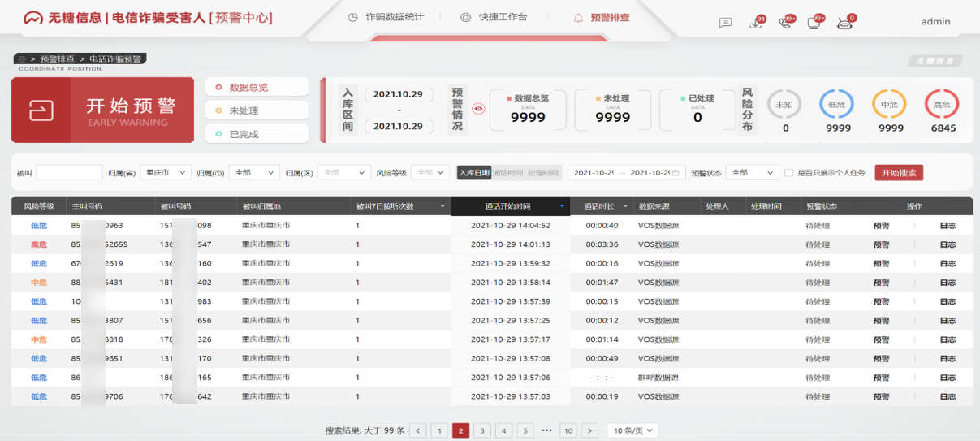The image size is (980, 441).
Task: Open the chat messages icon in header
Action: coord(725,23)
